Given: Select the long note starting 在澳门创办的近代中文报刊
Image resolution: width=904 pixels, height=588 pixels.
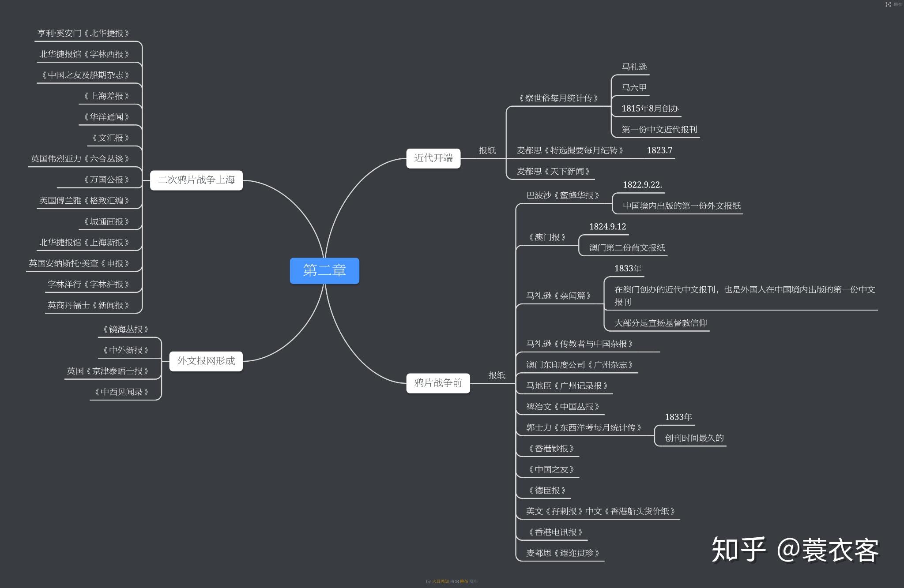Looking at the screenshot, I should (745, 296).
